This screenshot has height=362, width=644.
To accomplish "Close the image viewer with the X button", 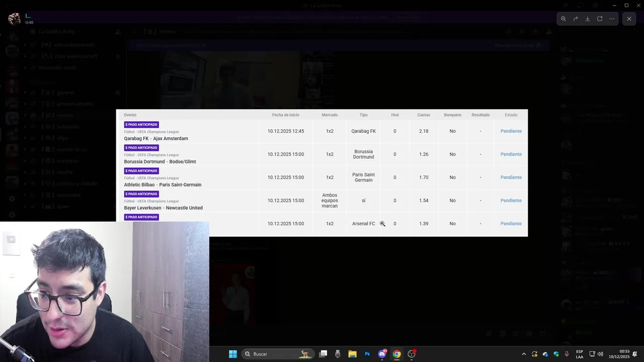I will coord(629,19).
